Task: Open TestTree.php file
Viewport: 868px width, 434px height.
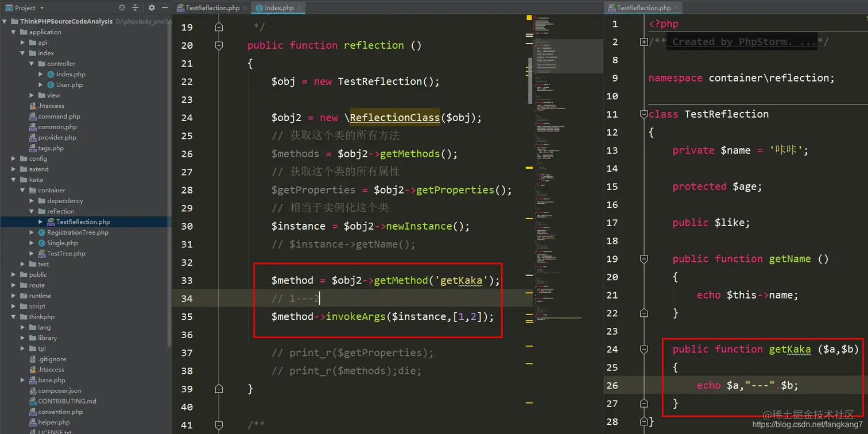Action: click(x=65, y=254)
